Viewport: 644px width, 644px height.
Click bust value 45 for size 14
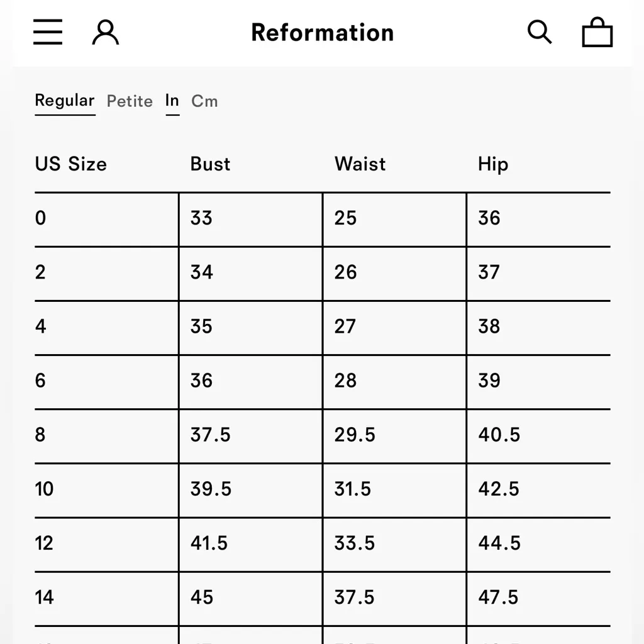click(x=202, y=597)
